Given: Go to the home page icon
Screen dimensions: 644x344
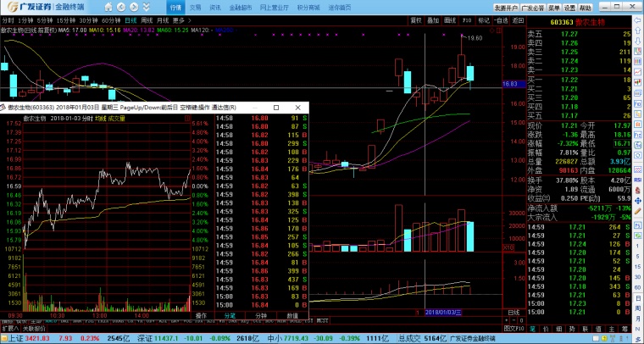Looking at the screenshot, I should pyautogui.click(x=108, y=7).
